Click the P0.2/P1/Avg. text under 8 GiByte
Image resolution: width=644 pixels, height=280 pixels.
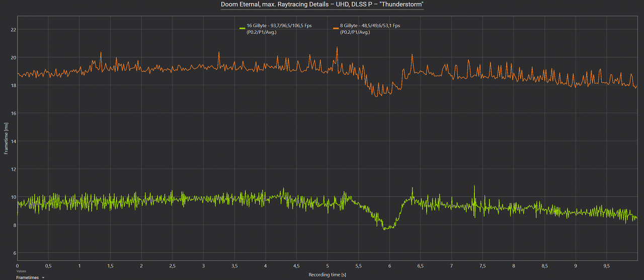pyautogui.click(x=355, y=32)
